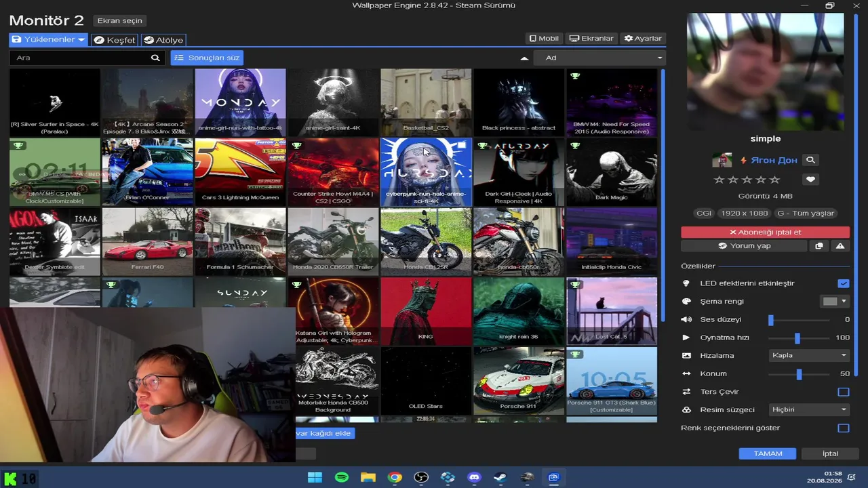
Task: Open the Mobil menu
Action: (544, 39)
